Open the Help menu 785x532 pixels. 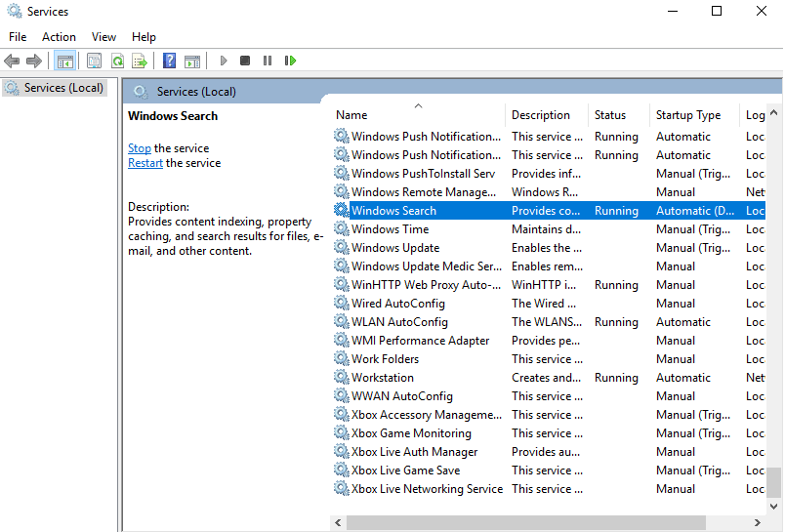144,37
